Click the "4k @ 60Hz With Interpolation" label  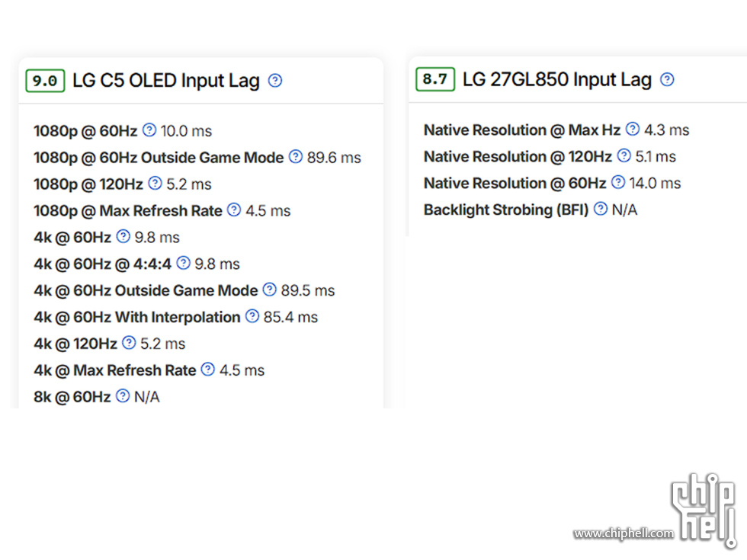click(137, 317)
